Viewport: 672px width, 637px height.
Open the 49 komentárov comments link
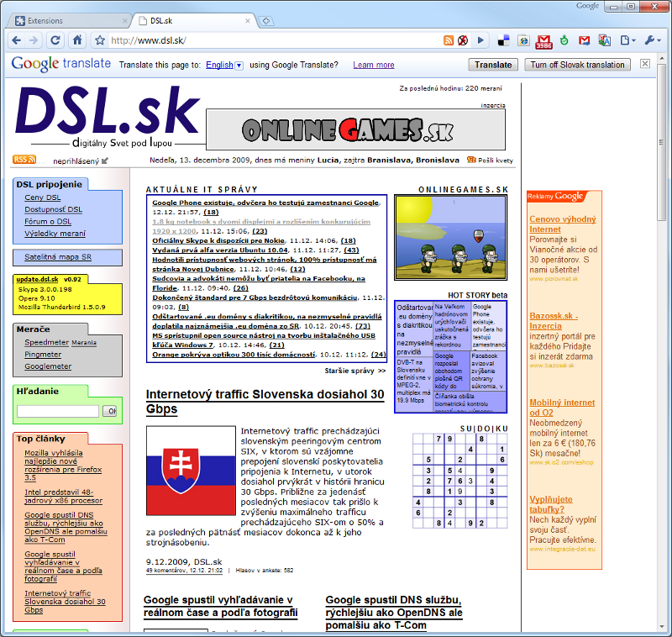pos(184,571)
